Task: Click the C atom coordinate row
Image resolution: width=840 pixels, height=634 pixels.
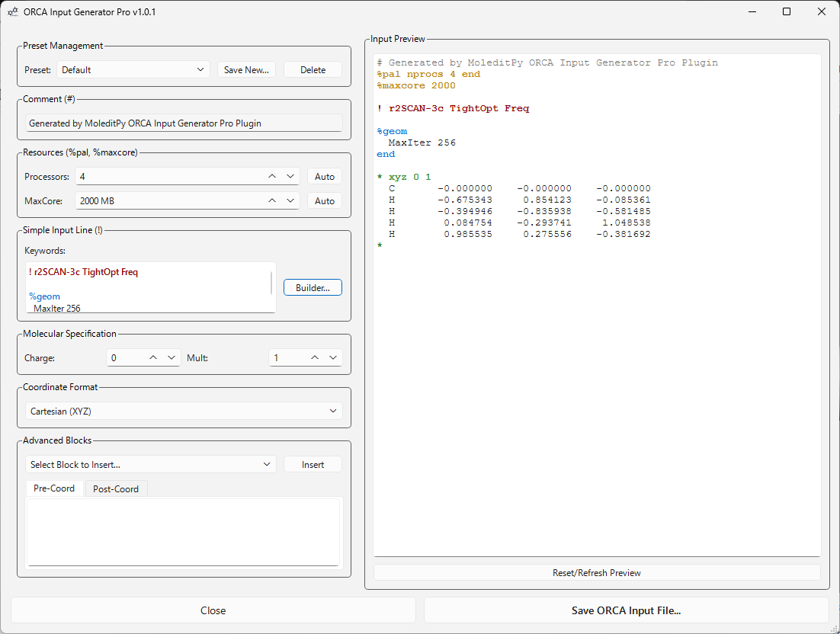Action: pyautogui.click(x=520, y=188)
